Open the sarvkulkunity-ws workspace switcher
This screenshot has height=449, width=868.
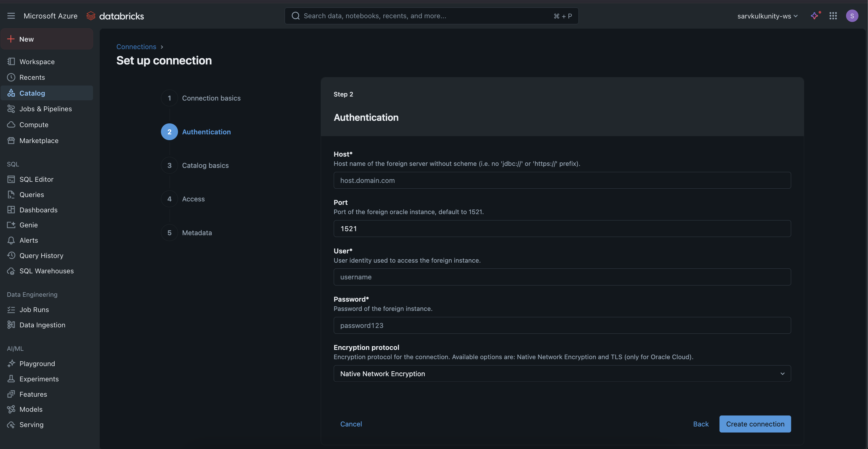click(x=767, y=16)
